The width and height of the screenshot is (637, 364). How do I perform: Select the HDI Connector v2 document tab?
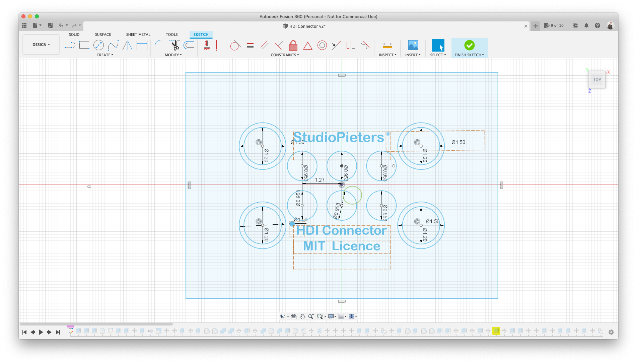point(304,26)
